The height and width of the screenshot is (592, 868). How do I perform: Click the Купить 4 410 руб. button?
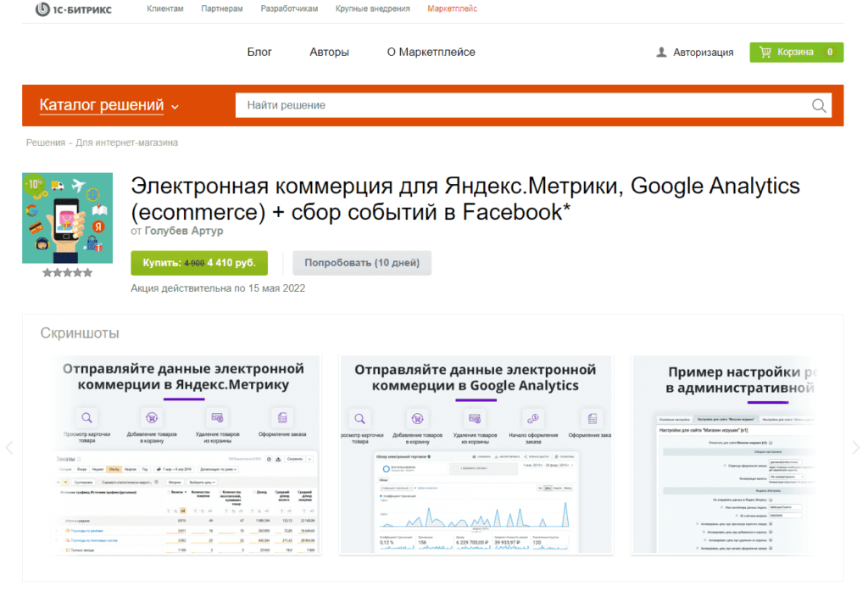pyautogui.click(x=199, y=263)
